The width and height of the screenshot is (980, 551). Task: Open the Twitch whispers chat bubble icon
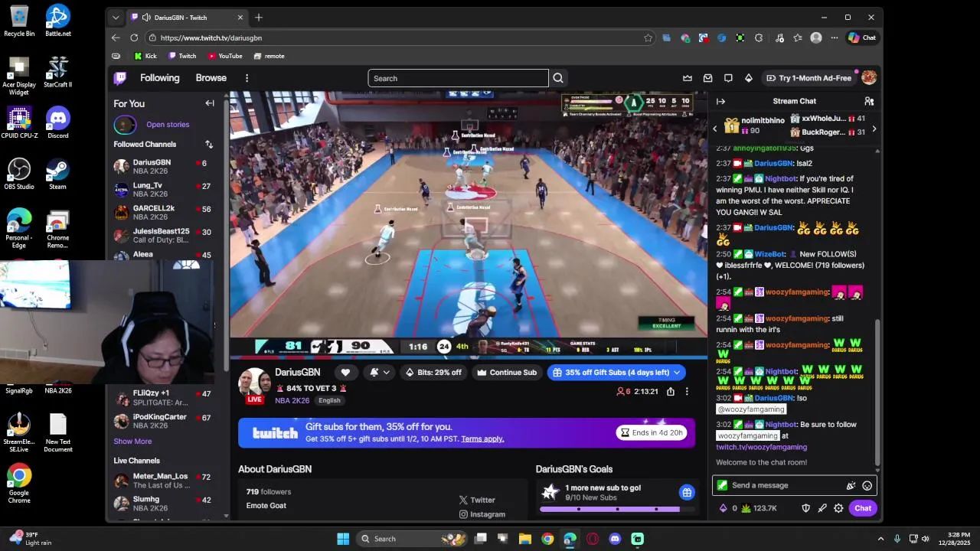[x=728, y=78]
